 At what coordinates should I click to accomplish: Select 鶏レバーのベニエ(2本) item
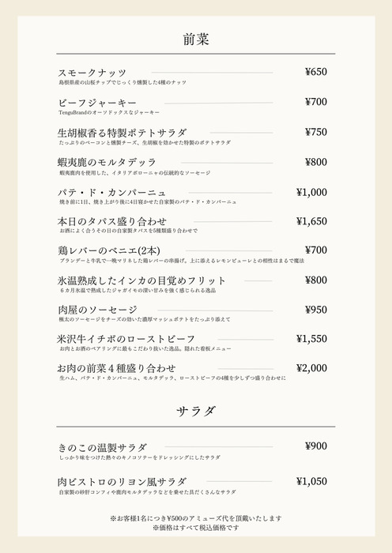tap(109, 250)
